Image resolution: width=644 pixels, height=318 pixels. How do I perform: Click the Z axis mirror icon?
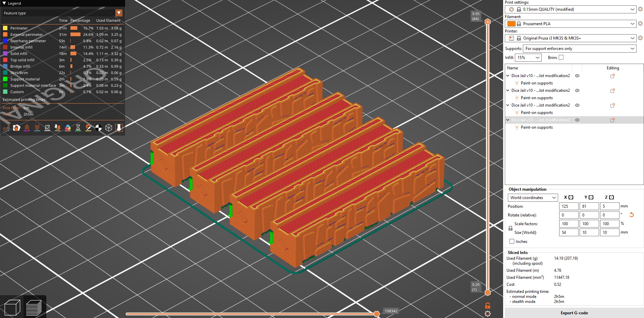(611, 197)
